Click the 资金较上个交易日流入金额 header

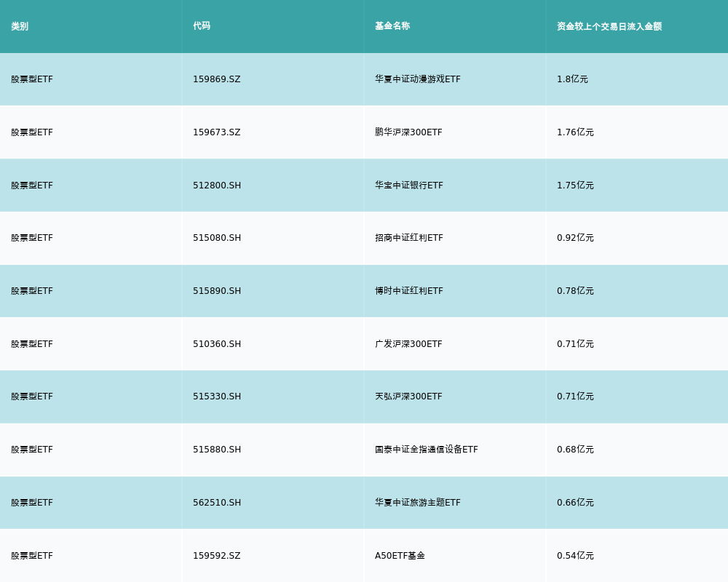click(x=609, y=26)
